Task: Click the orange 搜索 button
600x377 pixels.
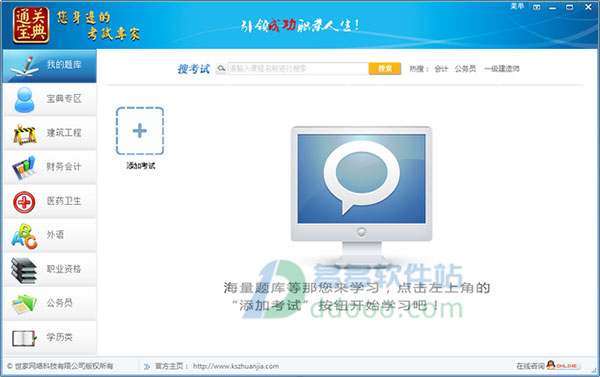Action: pyautogui.click(x=385, y=69)
